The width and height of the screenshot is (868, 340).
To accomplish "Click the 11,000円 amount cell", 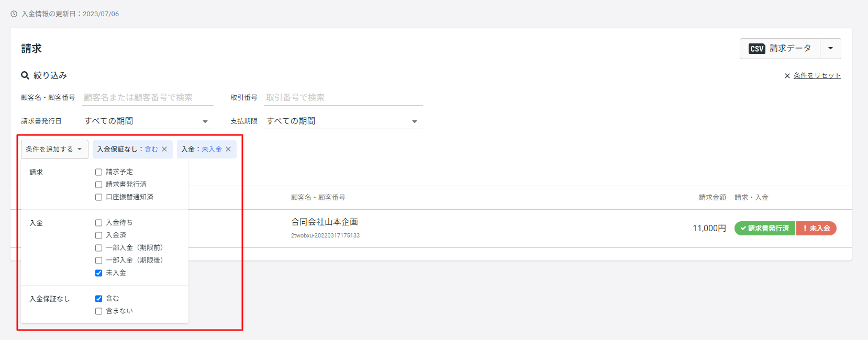I will 709,229.
